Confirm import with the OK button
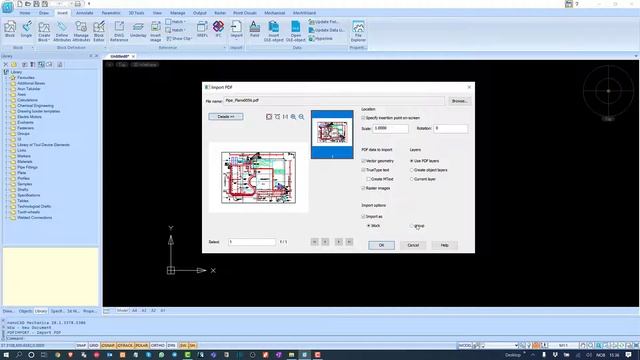Image resolution: width=640 pixels, height=360 pixels. pos(381,245)
